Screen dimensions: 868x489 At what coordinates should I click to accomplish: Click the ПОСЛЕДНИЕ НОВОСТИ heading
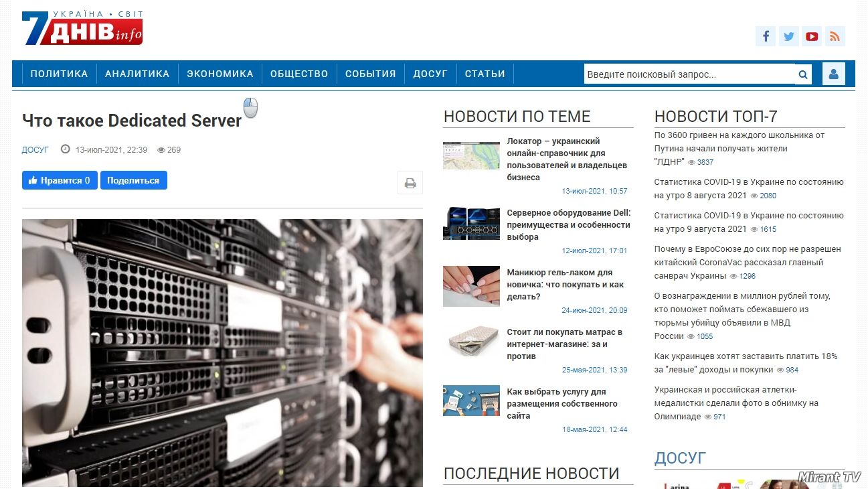pos(531,474)
